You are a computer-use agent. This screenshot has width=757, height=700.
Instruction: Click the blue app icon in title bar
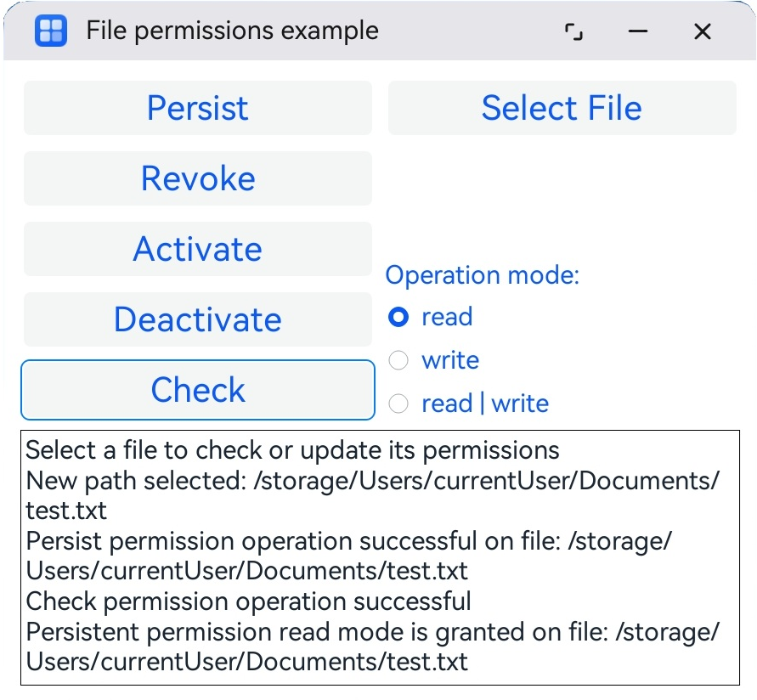[50, 31]
